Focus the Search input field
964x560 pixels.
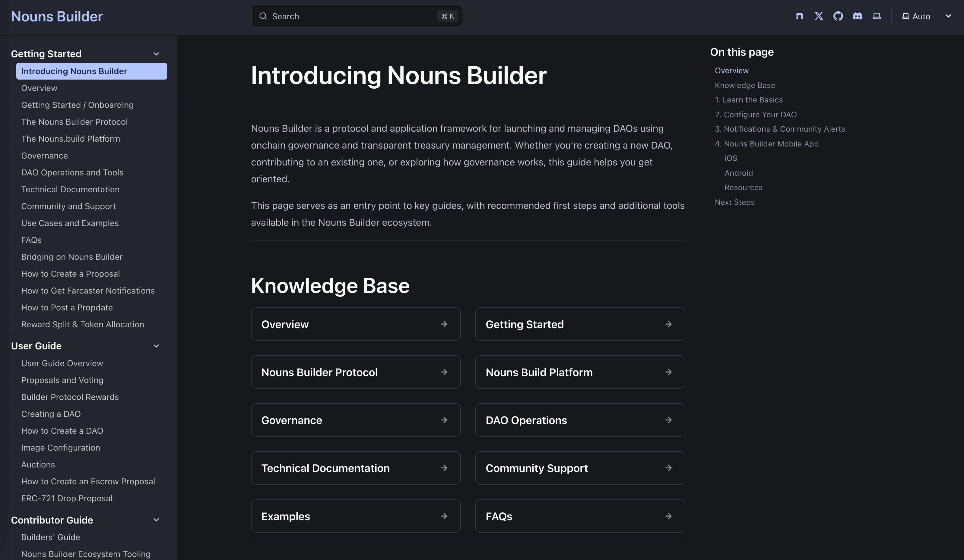(357, 16)
